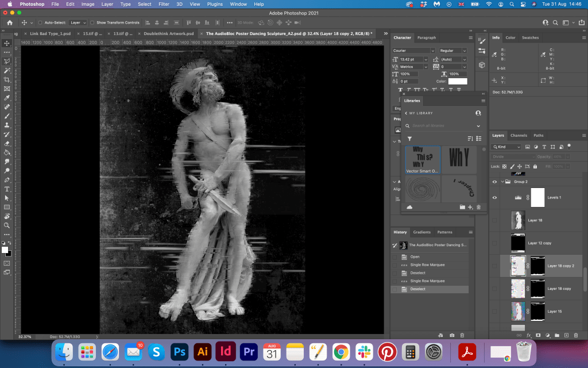Screen dimensions: 588x368
Task: Open the Filter menu
Action: pyautogui.click(x=164, y=4)
